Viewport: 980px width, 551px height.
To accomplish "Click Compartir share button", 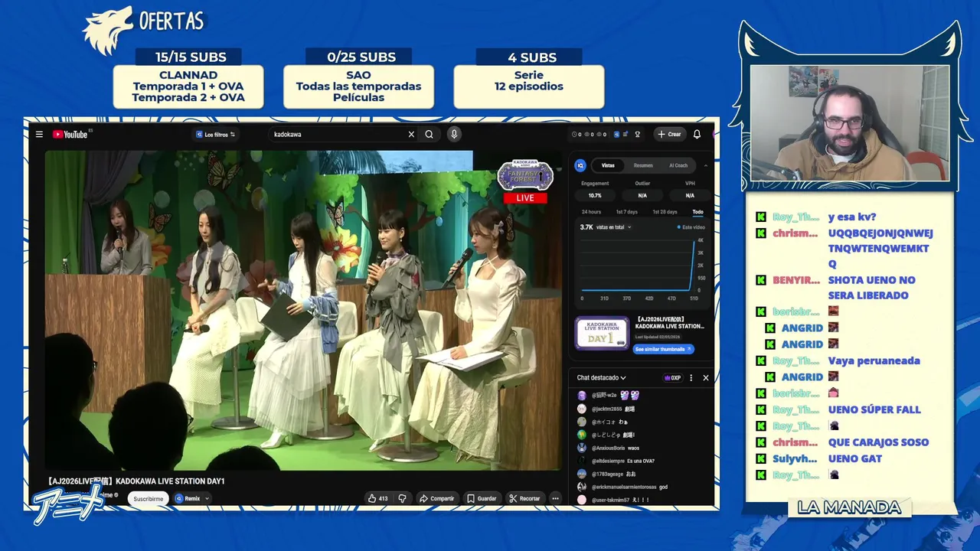I will [x=436, y=498].
